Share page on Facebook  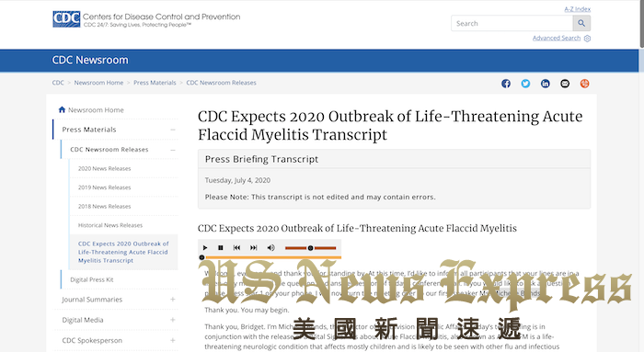coord(506,84)
